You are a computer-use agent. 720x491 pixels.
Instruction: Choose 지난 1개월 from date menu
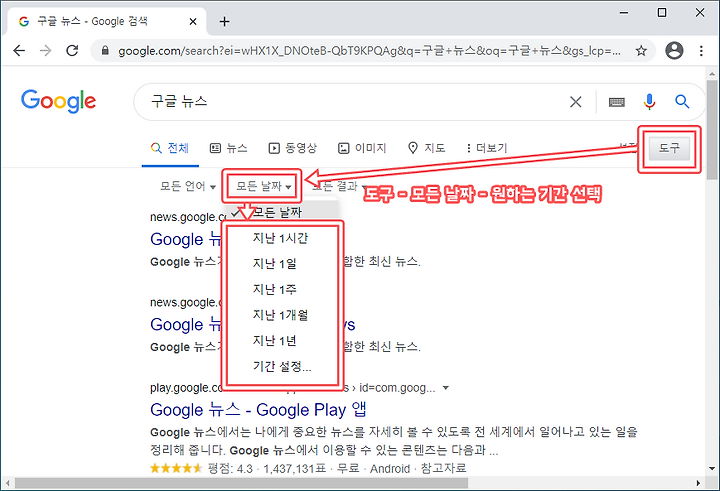[x=281, y=315]
